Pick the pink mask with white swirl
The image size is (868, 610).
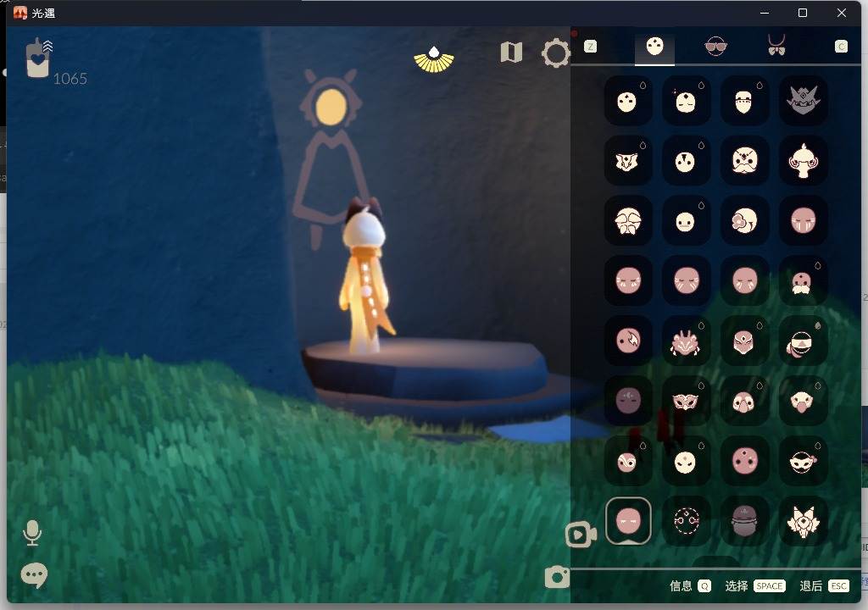[628, 459]
